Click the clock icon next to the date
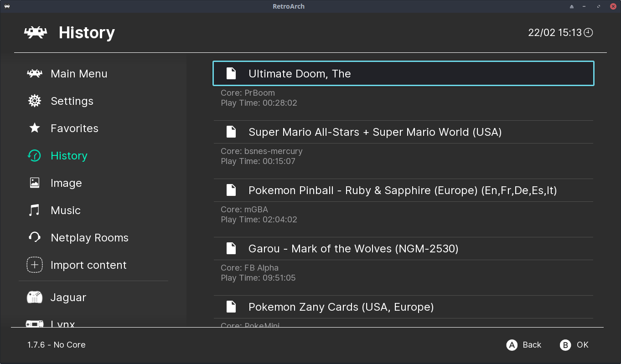Viewport: 621px width, 364px height. [x=589, y=32]
